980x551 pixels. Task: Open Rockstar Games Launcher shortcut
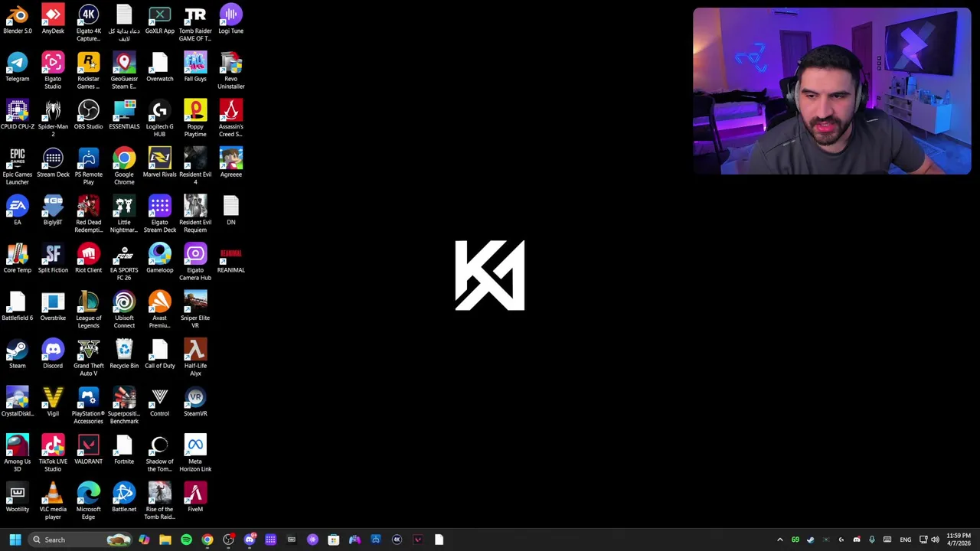88,71
